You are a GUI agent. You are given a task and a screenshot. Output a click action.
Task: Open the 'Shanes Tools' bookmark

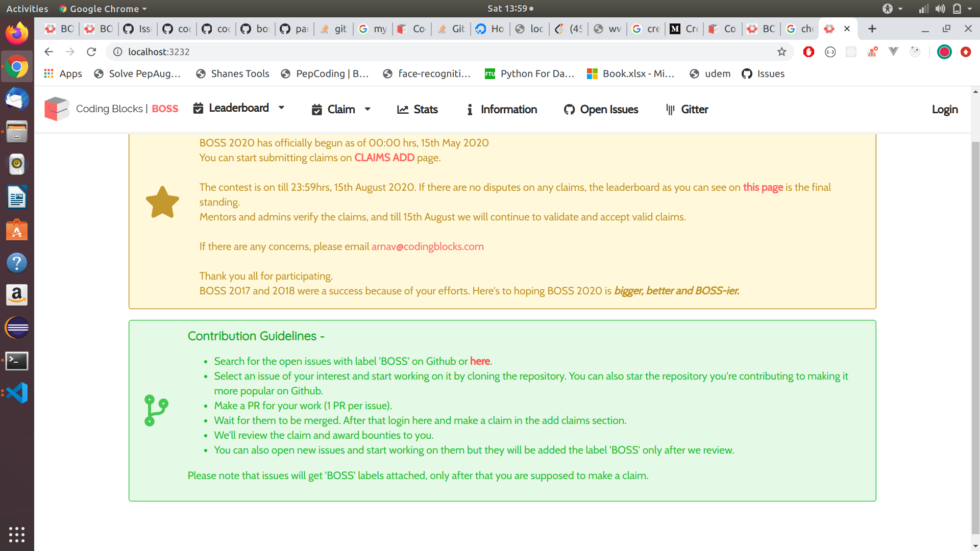233,73
